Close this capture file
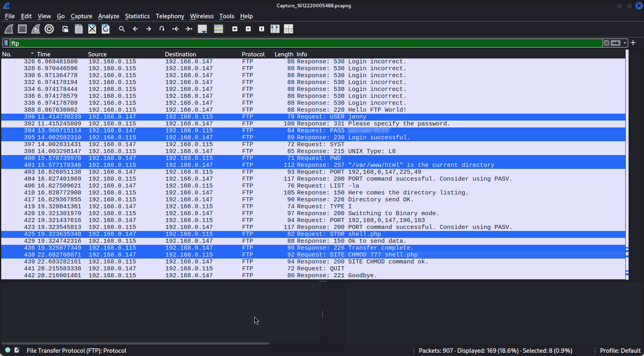Image resolution: width=644 pixels, height=356 pixels. pos(92,29)
